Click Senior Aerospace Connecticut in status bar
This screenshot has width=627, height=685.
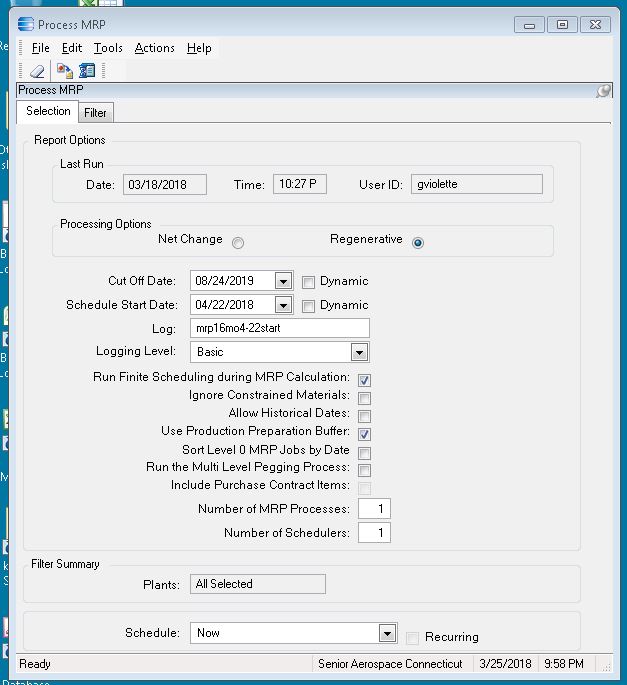click(390, 664)
